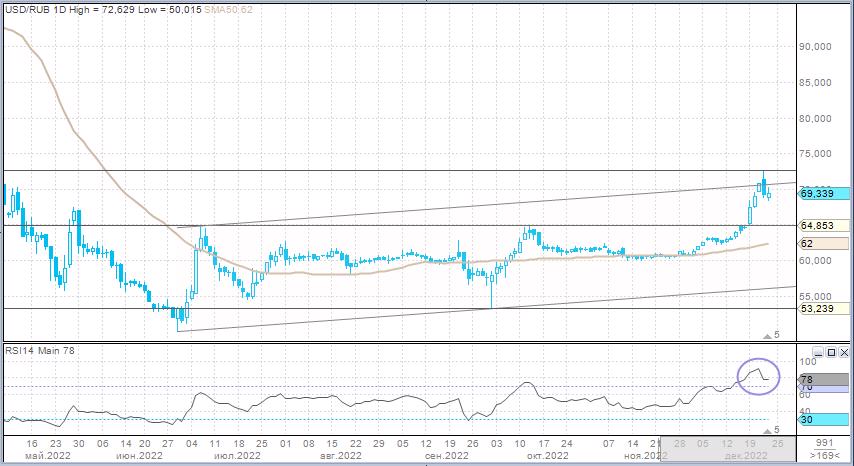Close the RSI14 indicator panel
This screenshot has height=466, width=854.
point(843,353)
